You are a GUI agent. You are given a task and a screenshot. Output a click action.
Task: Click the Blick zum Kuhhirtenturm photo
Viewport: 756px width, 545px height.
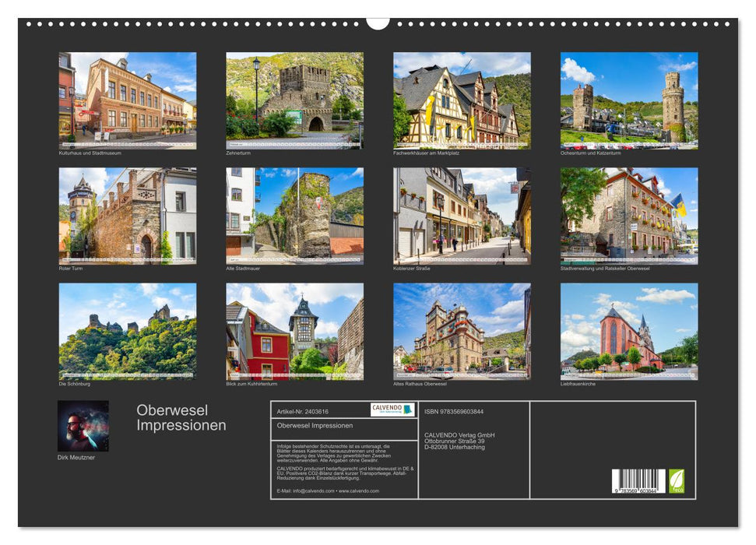294,332
